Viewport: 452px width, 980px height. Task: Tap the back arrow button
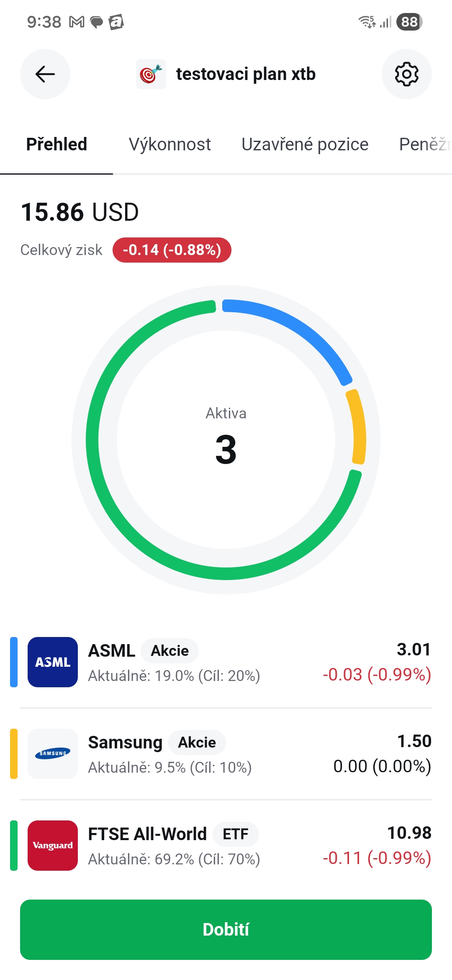(x=45, y=74)
